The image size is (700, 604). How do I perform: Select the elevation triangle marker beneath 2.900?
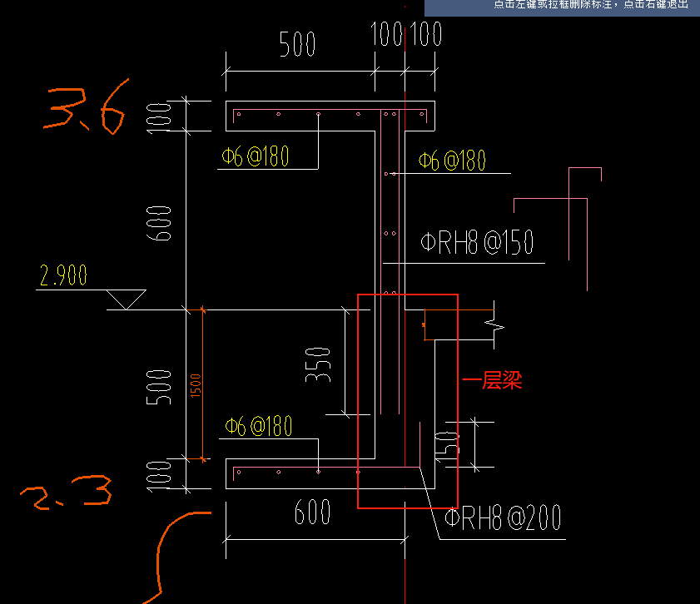pyautogui.click(x=127, y=300)
